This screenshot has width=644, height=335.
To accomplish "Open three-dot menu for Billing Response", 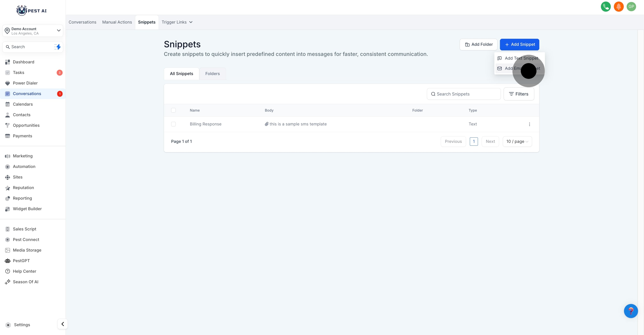I will pyautogui.click(x=529, y=124).
